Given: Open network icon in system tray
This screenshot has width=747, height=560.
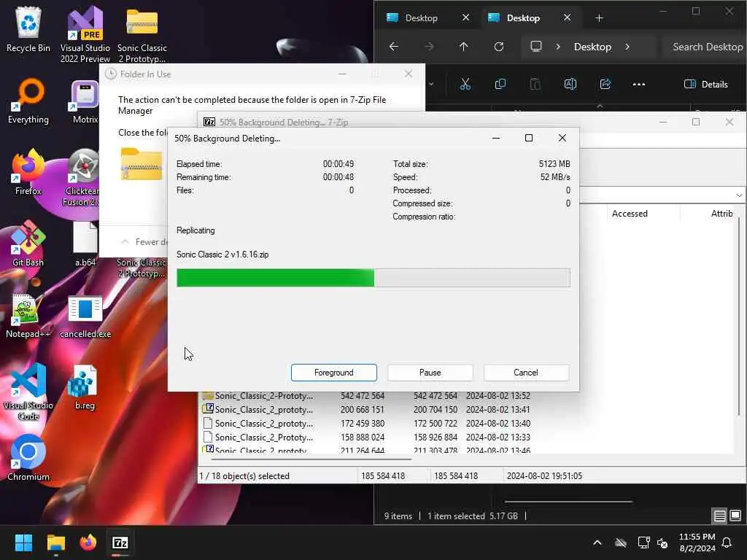Looking at the screenshot, I should pos(643,542).
